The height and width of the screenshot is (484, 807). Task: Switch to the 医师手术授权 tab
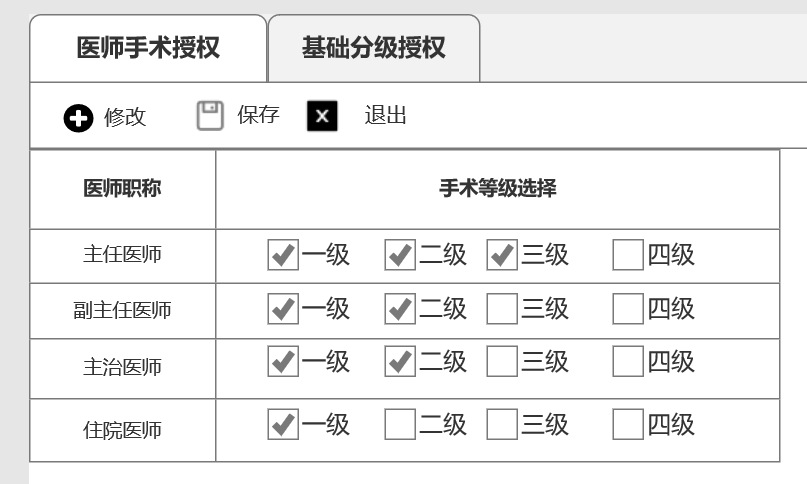point(148,48)
